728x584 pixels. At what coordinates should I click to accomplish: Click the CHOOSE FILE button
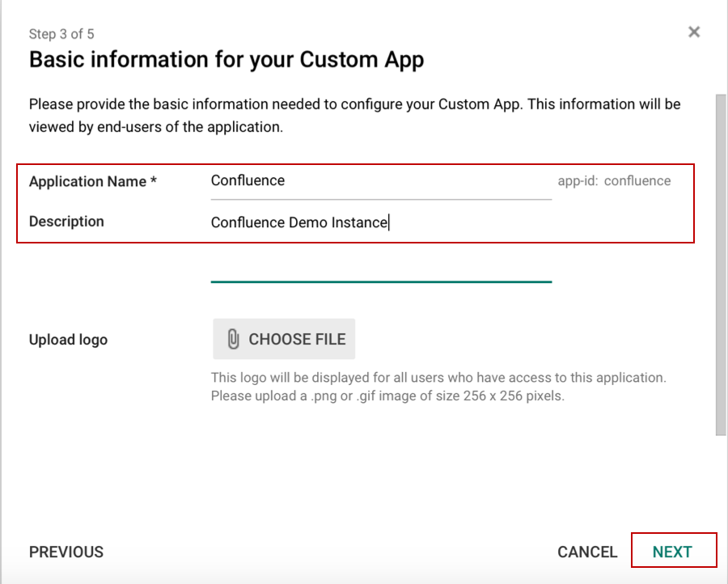[284, 339]
